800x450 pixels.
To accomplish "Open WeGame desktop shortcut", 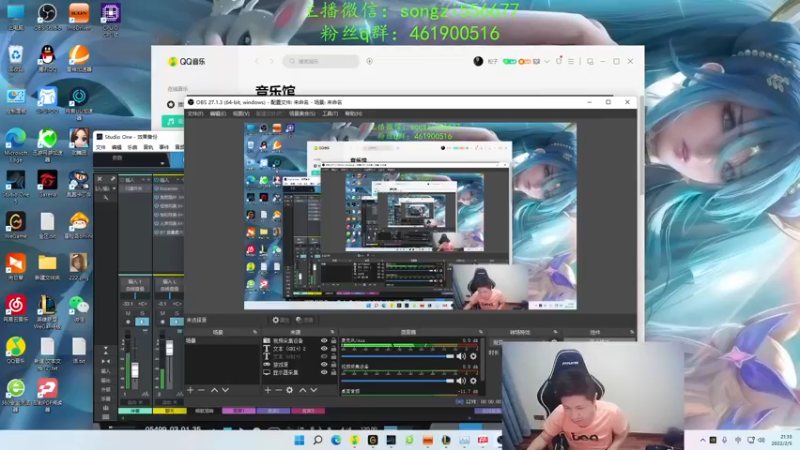I will click(x=16, y=226).
